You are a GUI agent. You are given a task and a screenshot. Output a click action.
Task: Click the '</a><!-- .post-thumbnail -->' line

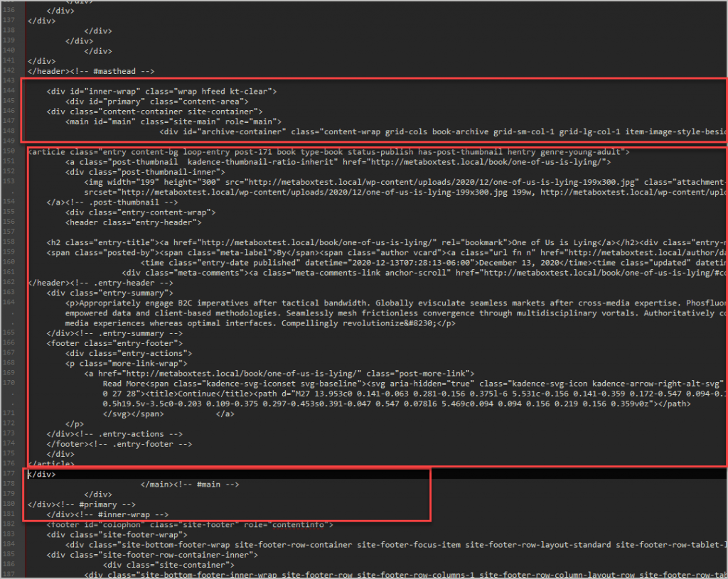pyautogui.click(x=112, y=202)
